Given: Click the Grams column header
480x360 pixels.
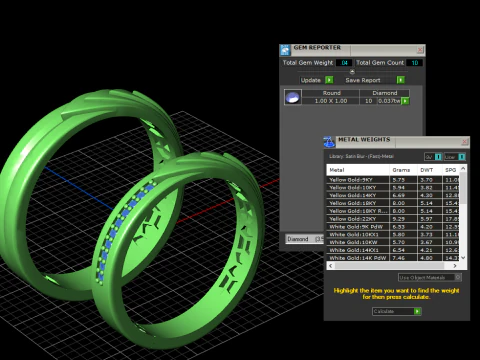Looking at the screenshot, I should click(403, 170).
